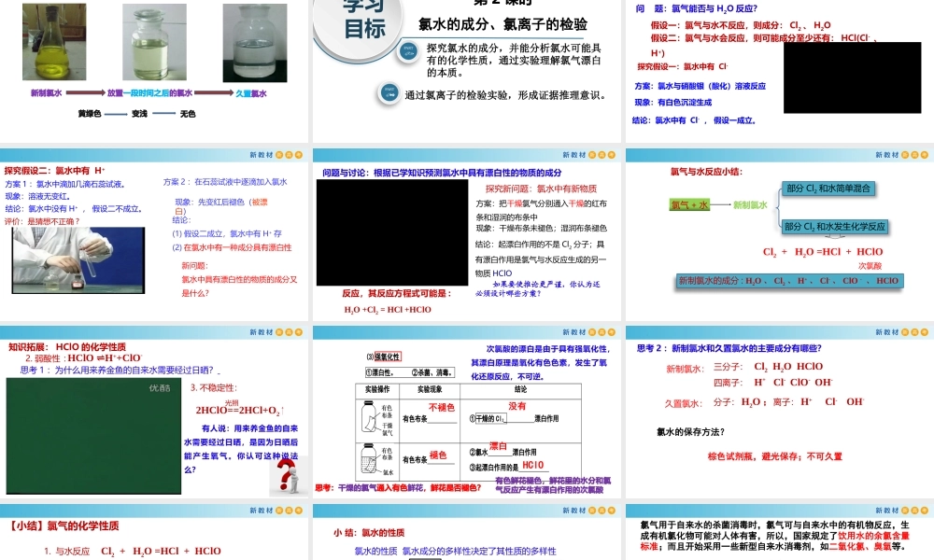
Task: Click the green 氯气 + 水 box
Action: click(690, 204)
